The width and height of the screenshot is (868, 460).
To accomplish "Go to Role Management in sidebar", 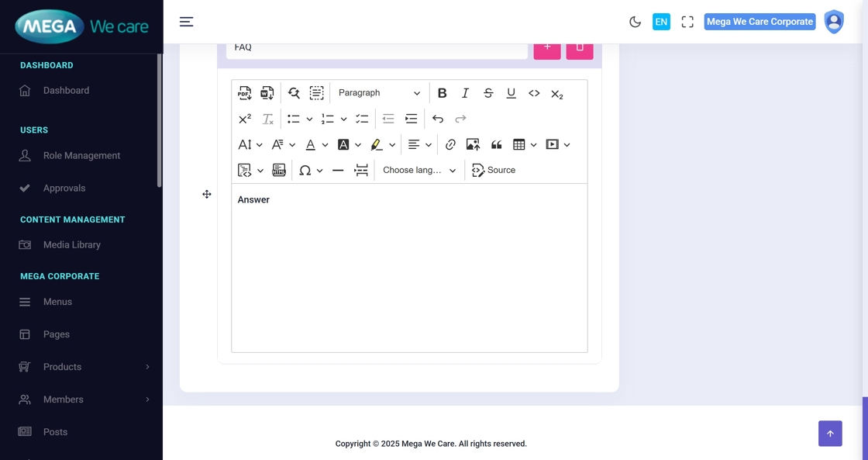I will 81,156.
